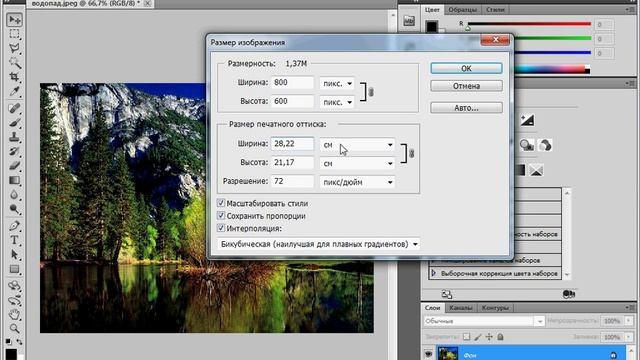Click default colors mini swatch icon

pyautogui.click(x=9, y=342)
